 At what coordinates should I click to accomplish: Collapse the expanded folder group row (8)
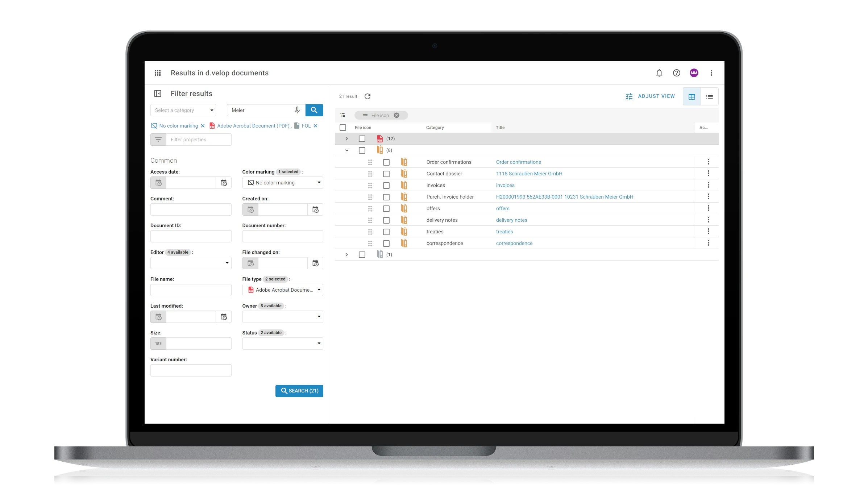point(346,150)
